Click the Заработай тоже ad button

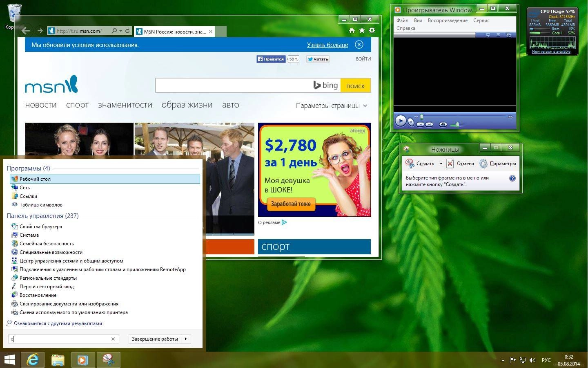click(291, 204)
